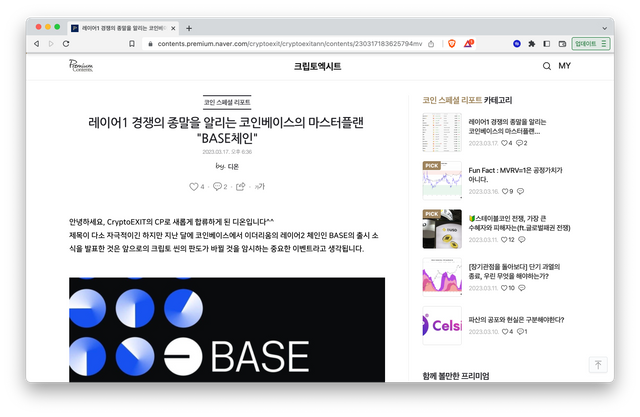Click comment icon on 파산의 공포와 item
The height and width of the screenshot is (417, 640).
(520, 332)
